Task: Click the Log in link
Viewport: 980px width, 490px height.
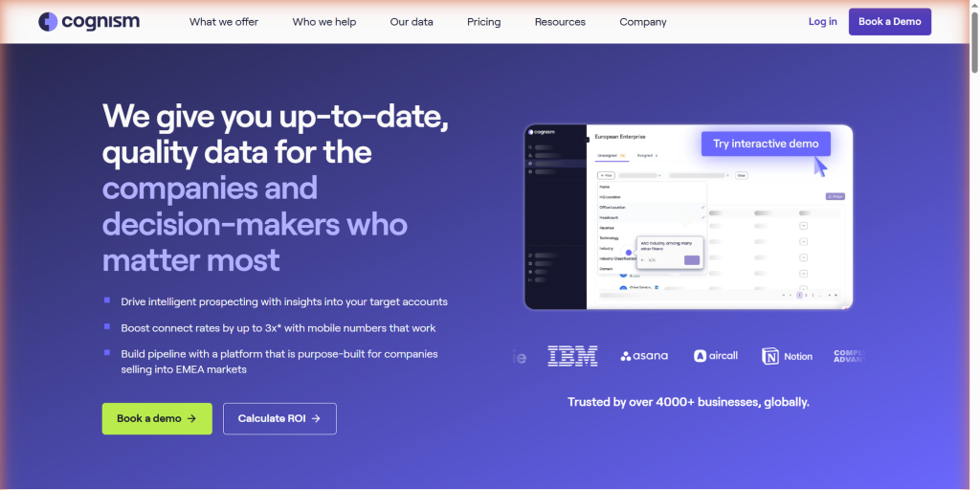Action: click(x=822, y=22)
